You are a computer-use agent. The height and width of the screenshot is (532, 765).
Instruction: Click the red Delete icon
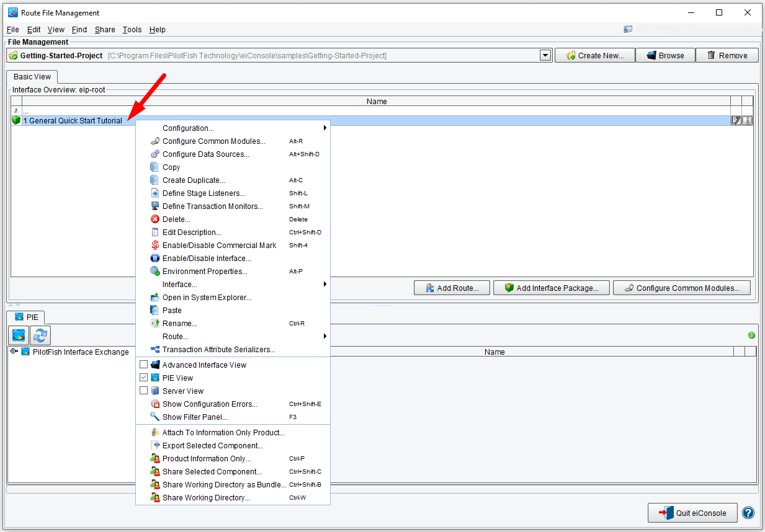point(155,219)
